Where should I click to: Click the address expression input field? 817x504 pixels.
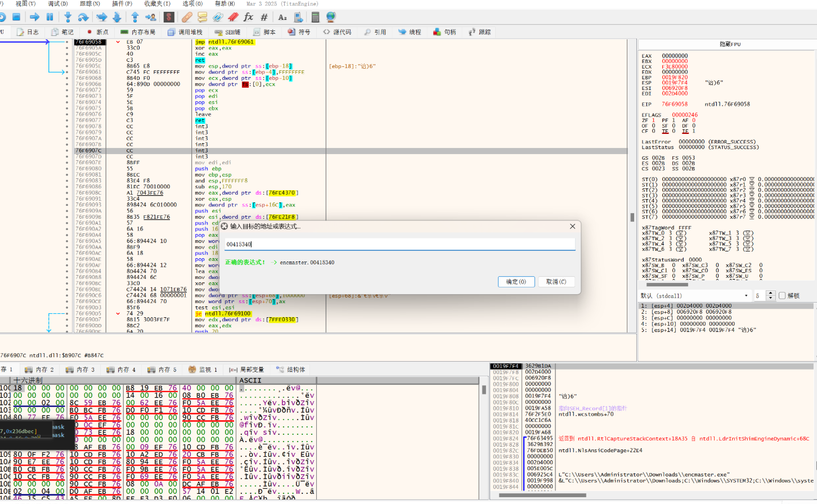[x=399, y=244]
